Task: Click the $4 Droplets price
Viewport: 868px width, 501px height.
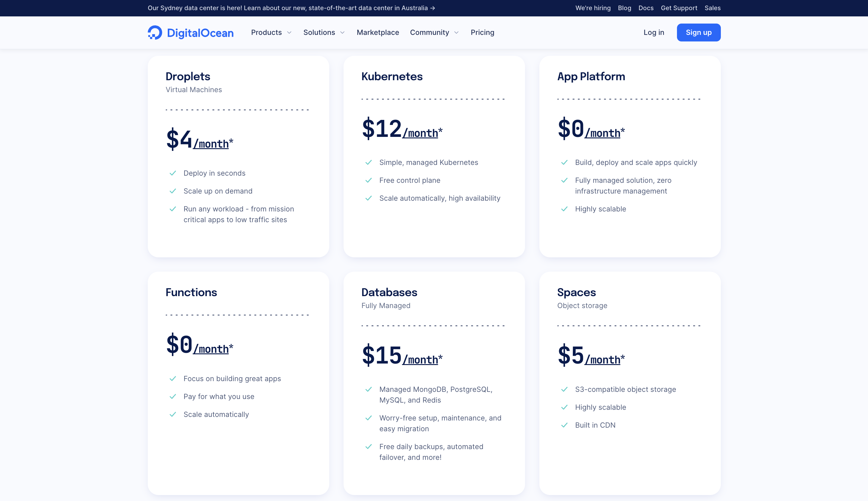Action: tap(179, 139)
